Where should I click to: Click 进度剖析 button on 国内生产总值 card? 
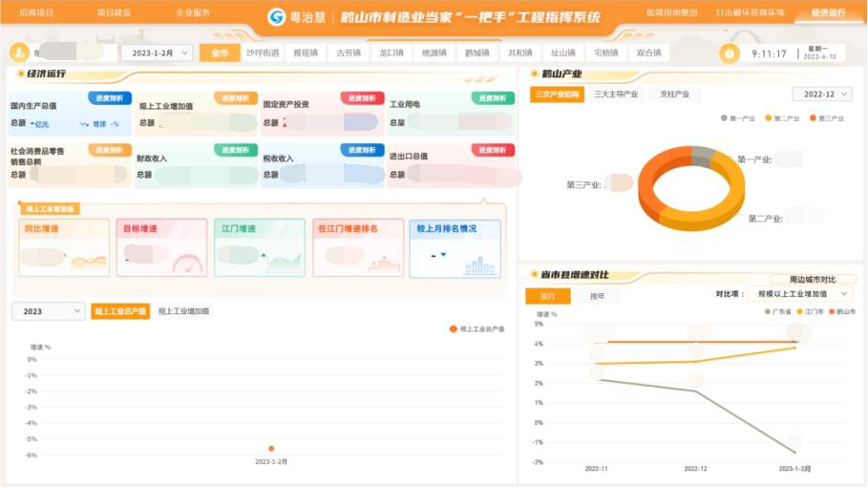coord(110,98)
